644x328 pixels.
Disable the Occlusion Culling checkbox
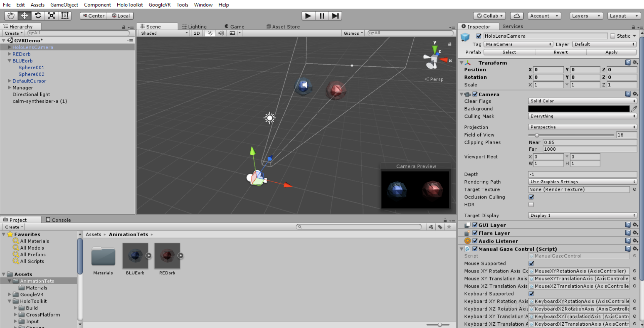(x=531, y=197)
